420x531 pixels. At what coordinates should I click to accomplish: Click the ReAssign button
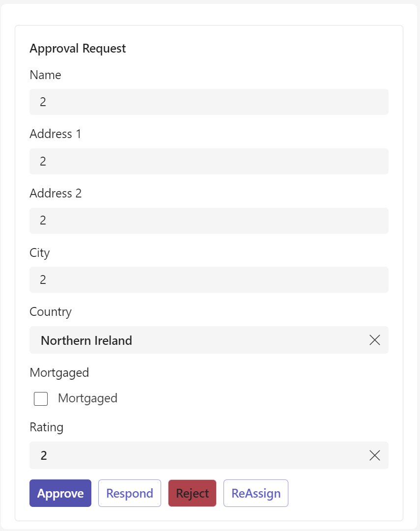[x=255, y=493]
